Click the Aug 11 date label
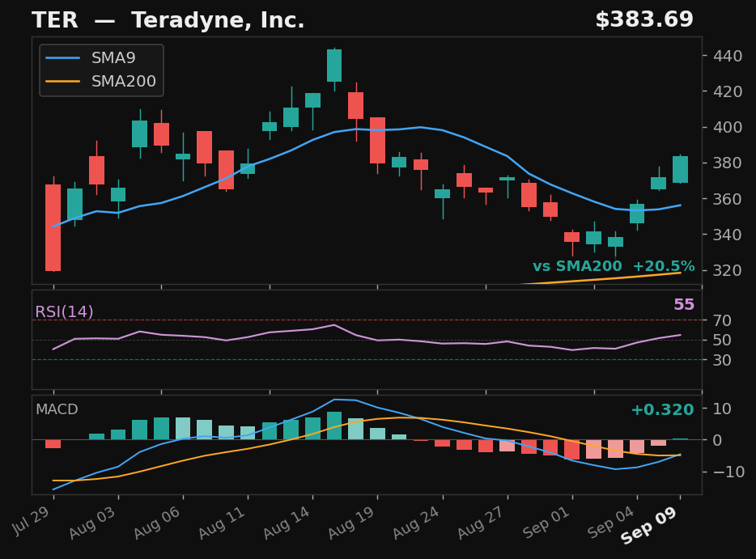 (222, 523)
